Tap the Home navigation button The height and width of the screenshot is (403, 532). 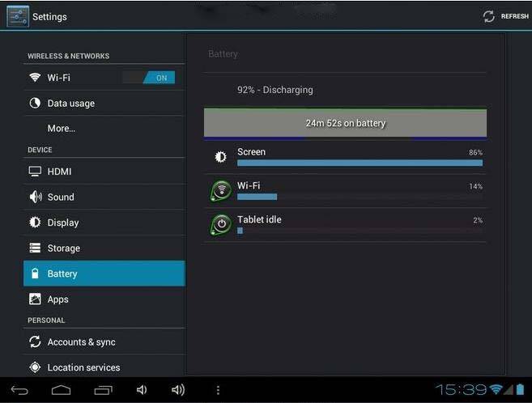pyautogui.click(x=61, y=390)
